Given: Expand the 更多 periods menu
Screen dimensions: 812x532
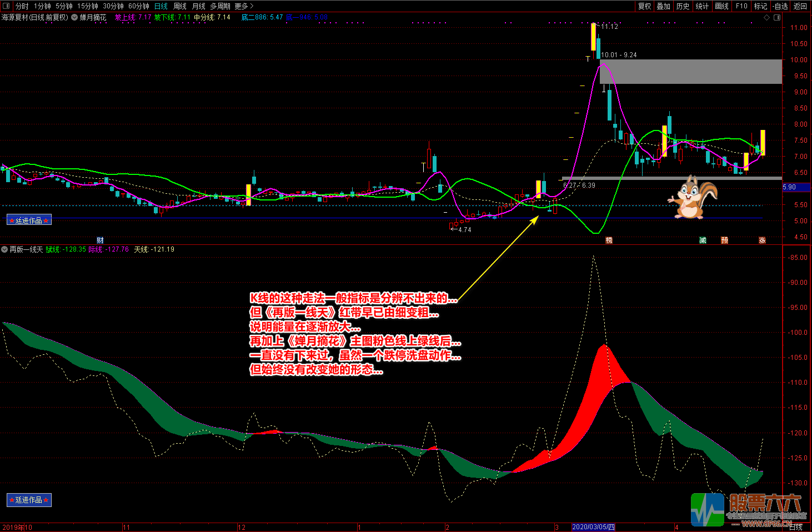Looking at the screenshot, I should pos(243,6).
